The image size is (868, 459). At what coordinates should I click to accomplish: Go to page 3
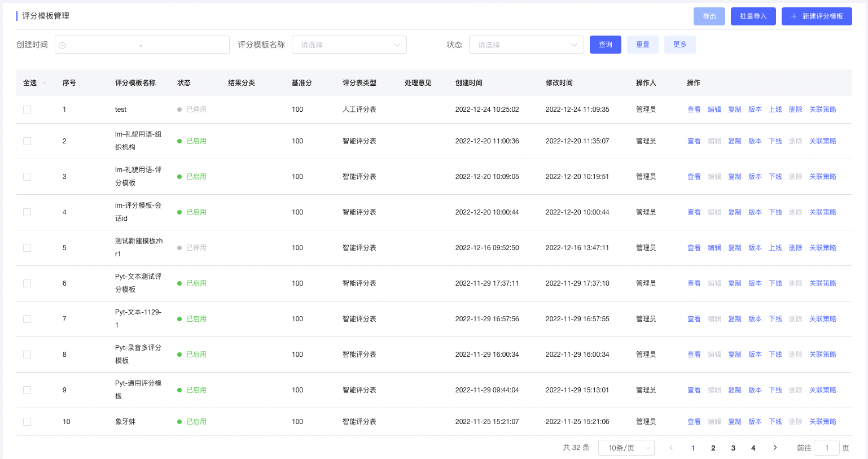point(733,448)
